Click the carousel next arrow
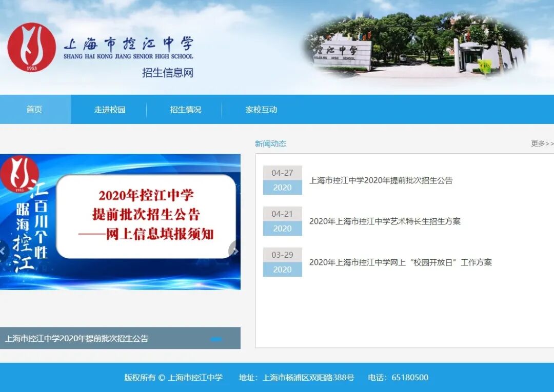This screenshot has height=392, width=554. [235, 251]
